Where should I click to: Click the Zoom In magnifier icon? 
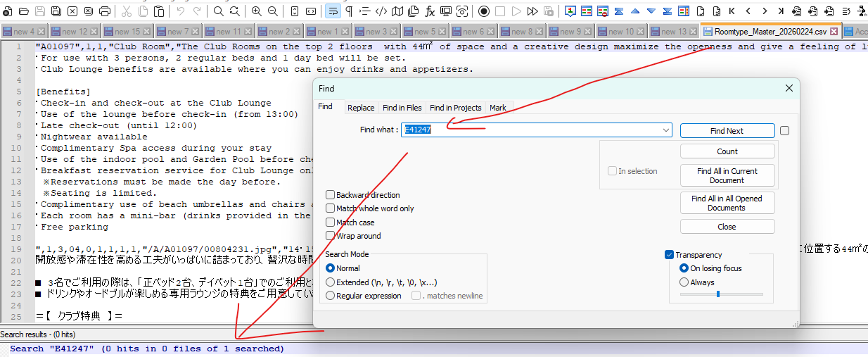(x=256, y=11)
